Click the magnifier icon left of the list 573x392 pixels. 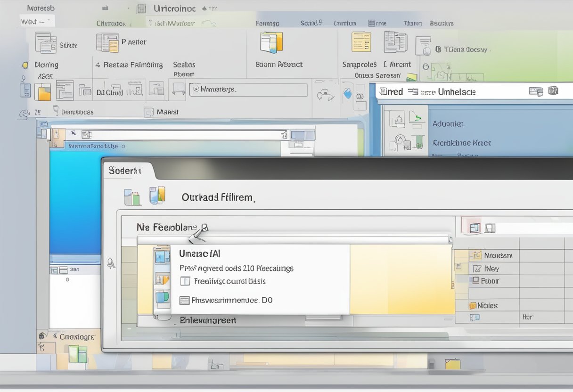click(x=111, y=264)
